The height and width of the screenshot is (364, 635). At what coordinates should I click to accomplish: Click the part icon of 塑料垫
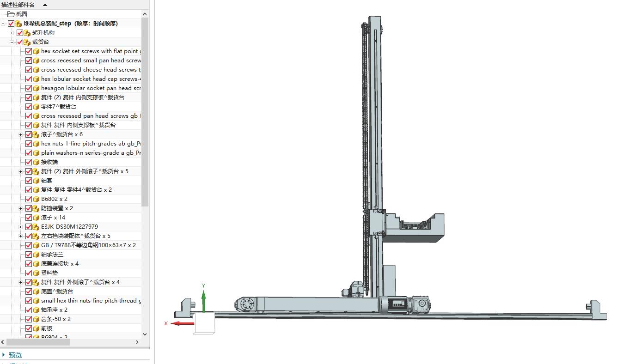(x=36, y=273)
